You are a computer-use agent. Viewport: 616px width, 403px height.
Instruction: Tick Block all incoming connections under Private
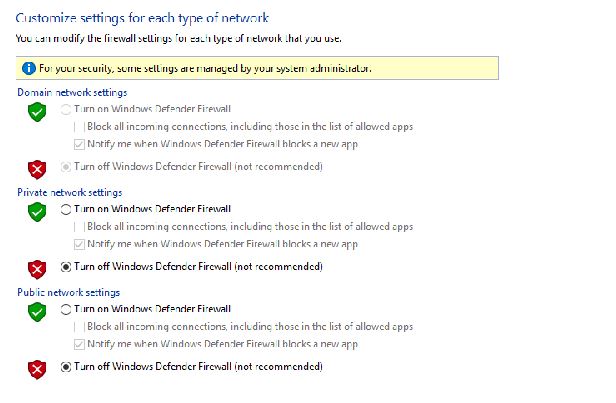click(80, 227)
